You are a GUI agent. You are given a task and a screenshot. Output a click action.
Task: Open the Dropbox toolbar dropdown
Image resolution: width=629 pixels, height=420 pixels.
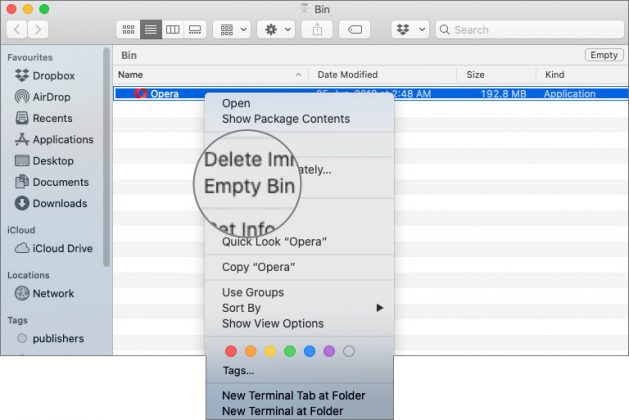(410, 30)
